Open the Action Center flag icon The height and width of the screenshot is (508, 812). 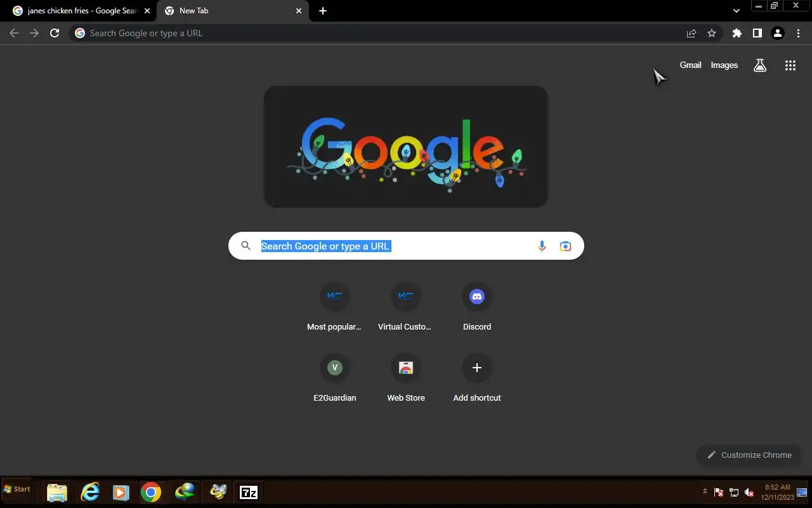[719, 492]
